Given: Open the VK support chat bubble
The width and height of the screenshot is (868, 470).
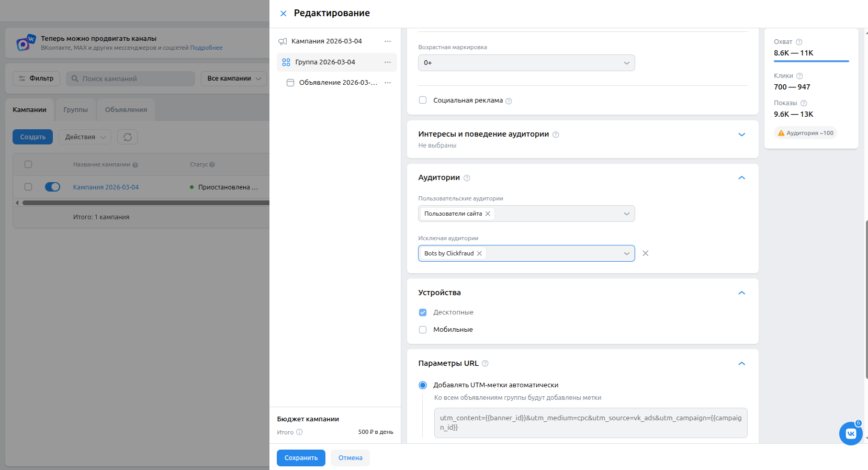Looking at the screenshot, I should 851,433.
